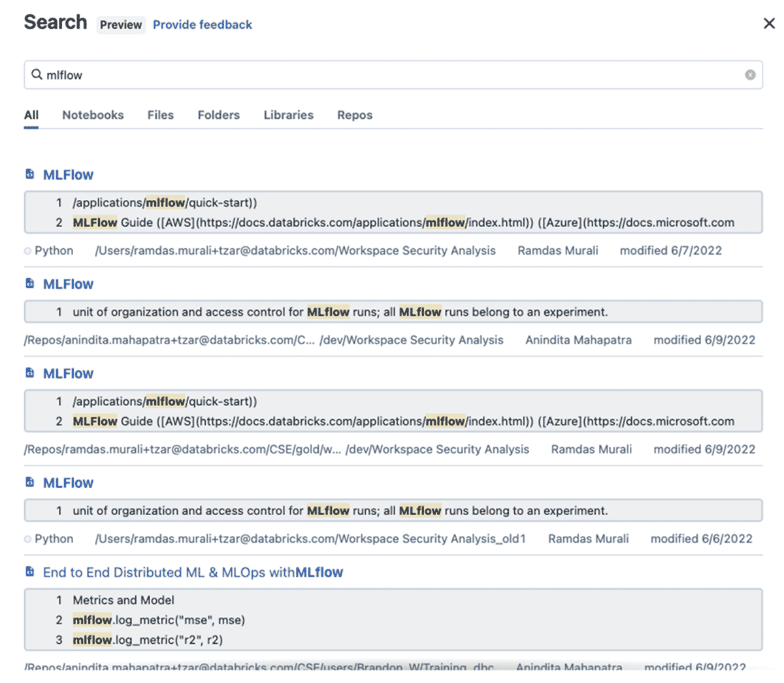
Task: Click the notebook icon beside the third MLFlow result
Action: [29, 373]
